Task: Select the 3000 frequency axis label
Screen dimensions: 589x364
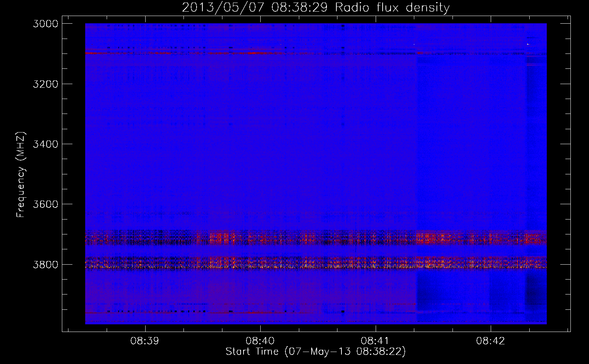Action: coord(46,24)
